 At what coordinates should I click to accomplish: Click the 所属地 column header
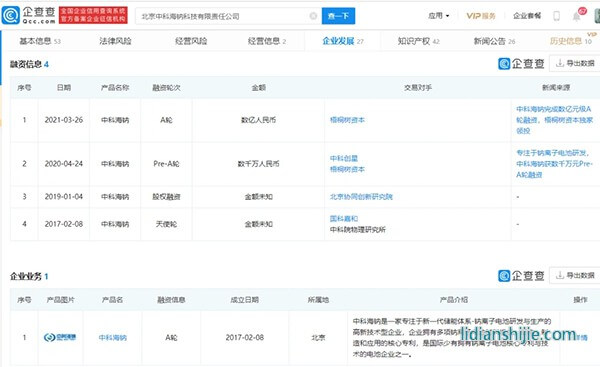pyautogui.click(x=318, y=300)
